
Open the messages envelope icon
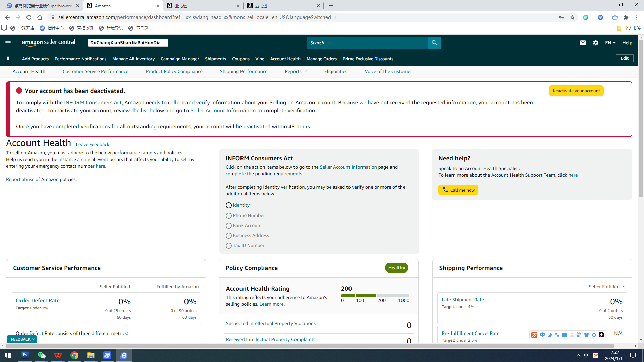pos(583,43)
